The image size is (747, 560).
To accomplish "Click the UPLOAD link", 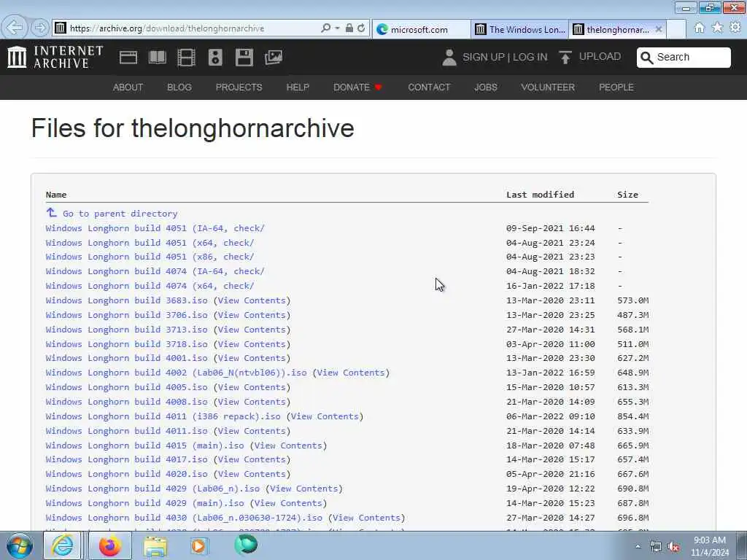I will point(600,57).
